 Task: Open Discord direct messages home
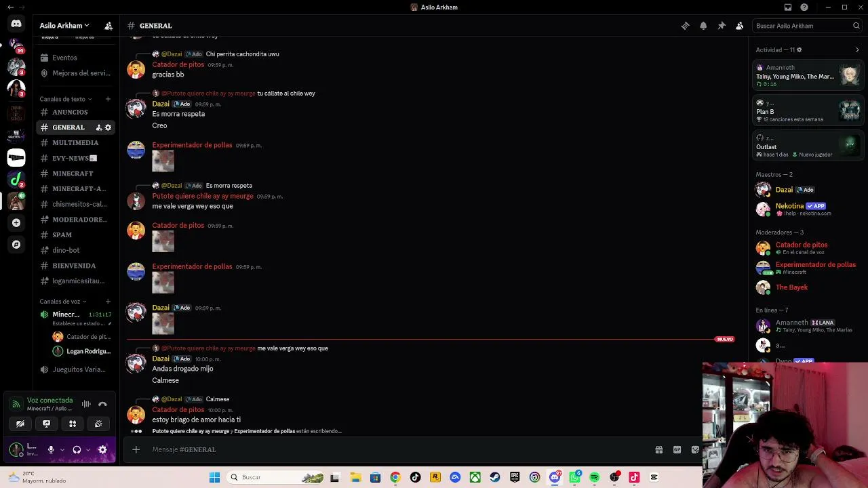pos(16,24)
